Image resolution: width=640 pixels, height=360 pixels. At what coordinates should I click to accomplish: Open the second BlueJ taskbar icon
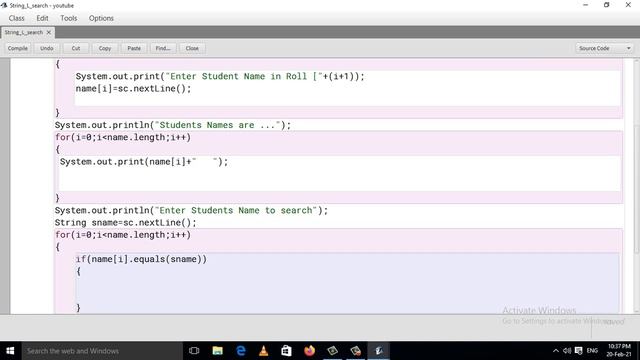point(356,351)
